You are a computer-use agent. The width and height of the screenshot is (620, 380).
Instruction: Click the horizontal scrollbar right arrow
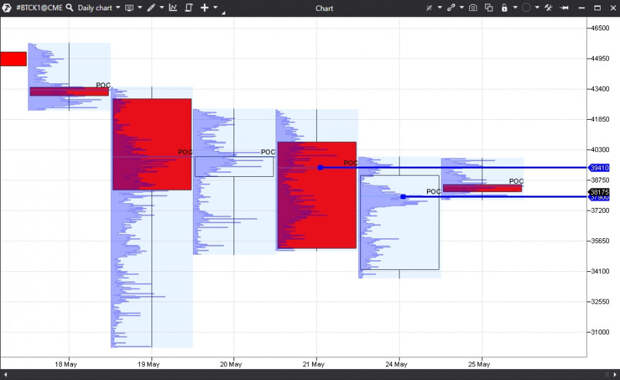[x=614, y=374]
